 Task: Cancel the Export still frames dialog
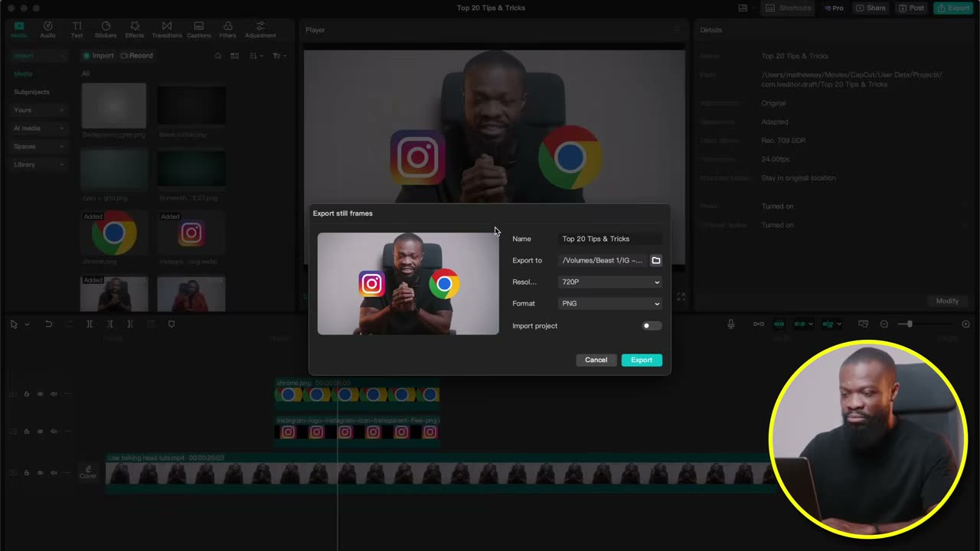[596, 360]
